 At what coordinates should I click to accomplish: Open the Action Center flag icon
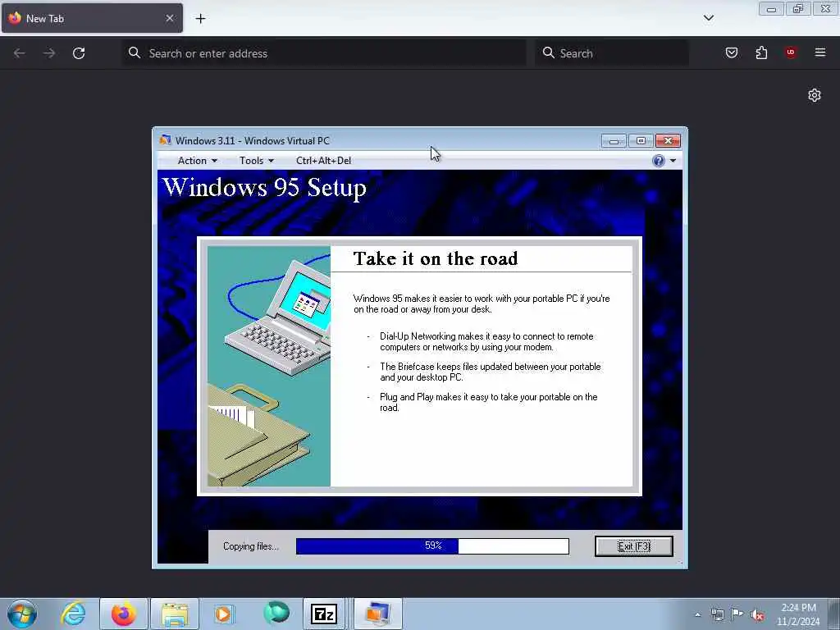[737, 614]
